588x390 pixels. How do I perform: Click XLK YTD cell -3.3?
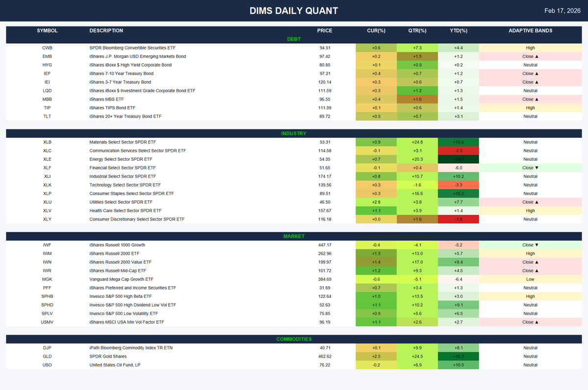point(458,185)
